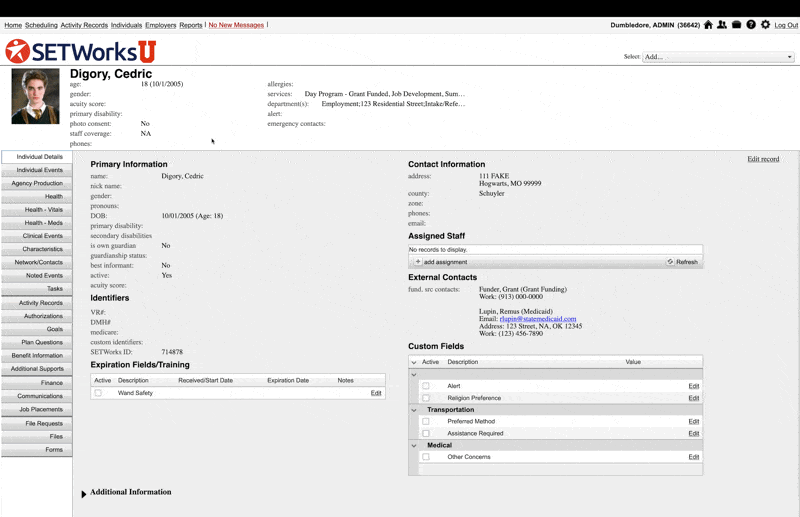Screen dimensions: 800x517
Task: Click the No New Messages link
Action: pyautogui.click(x=236, y=25)
